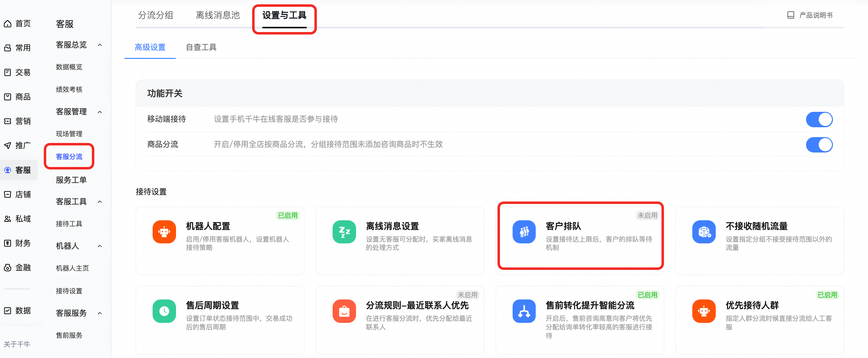
Task: Open 数据概览 in the side menu
Action: [69, 67]
